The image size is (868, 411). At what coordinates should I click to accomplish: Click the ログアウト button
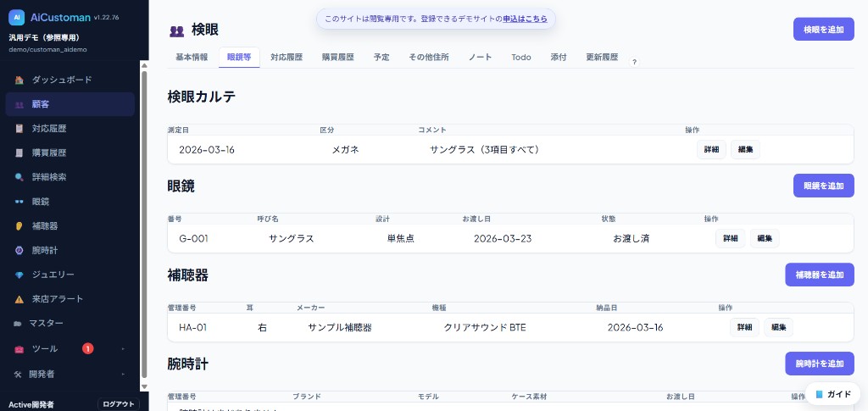pyautogui.click(x=119, y=404)
